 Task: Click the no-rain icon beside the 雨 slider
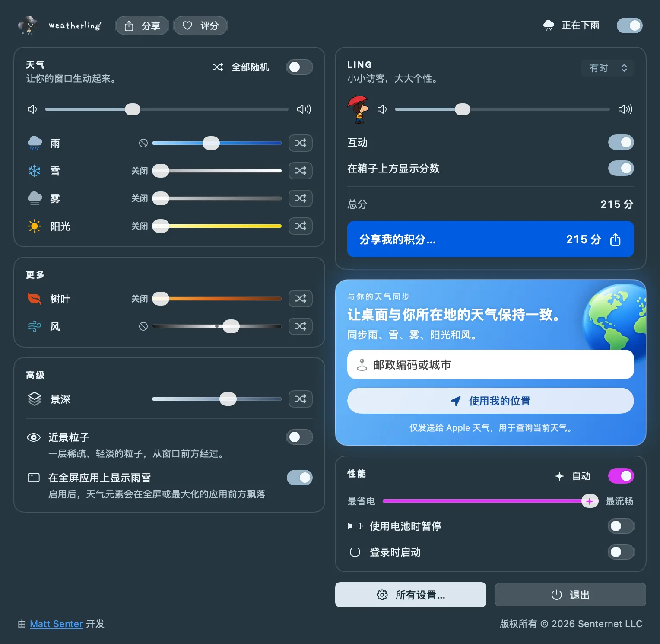click(143, 143)
